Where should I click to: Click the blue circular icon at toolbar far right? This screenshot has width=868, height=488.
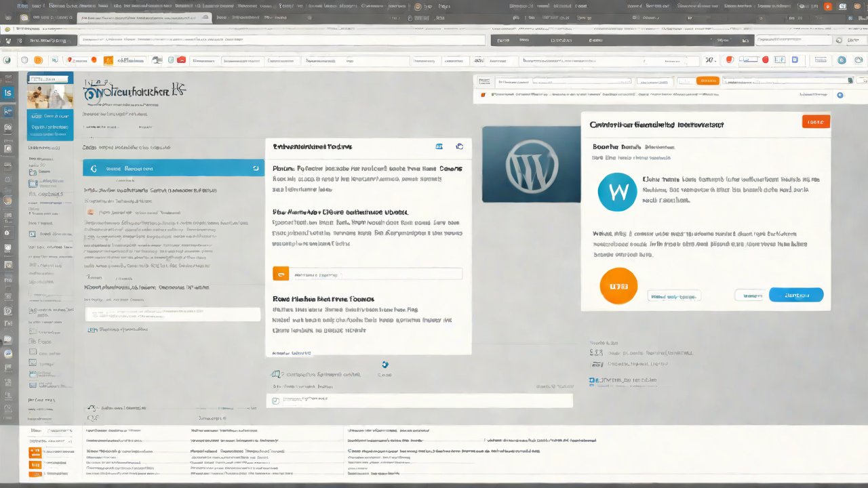(x=842, y=60)
